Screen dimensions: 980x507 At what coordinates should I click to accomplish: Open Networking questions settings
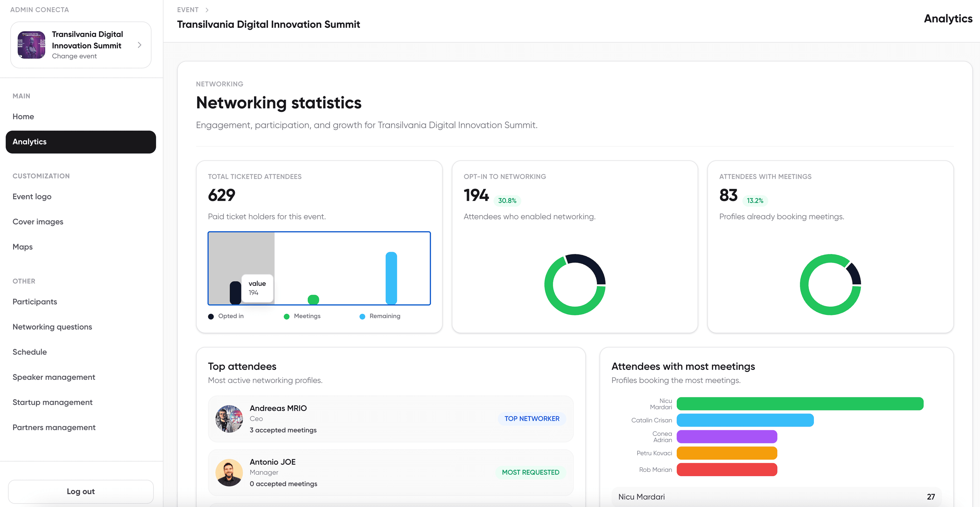52,326
